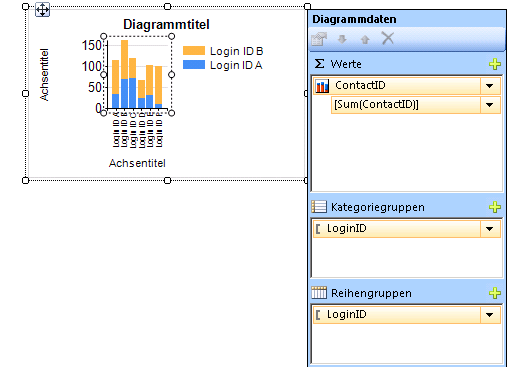507x367 pixels.
Task: Click the move down arrow in Diagrammdaten
Action: (342, 39)
